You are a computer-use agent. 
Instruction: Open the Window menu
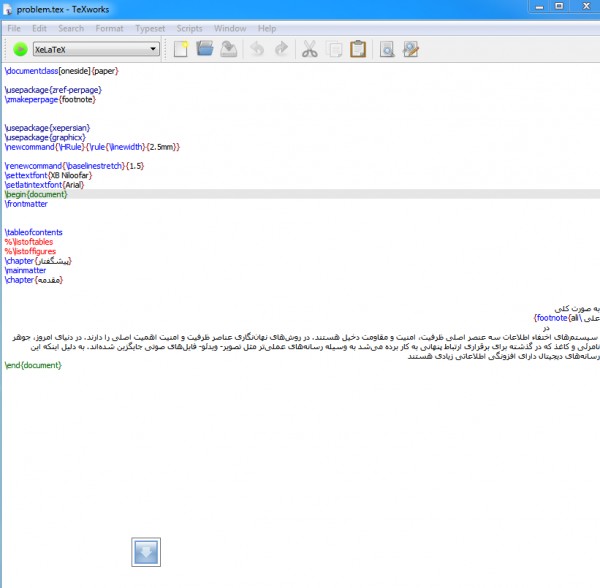230,29
